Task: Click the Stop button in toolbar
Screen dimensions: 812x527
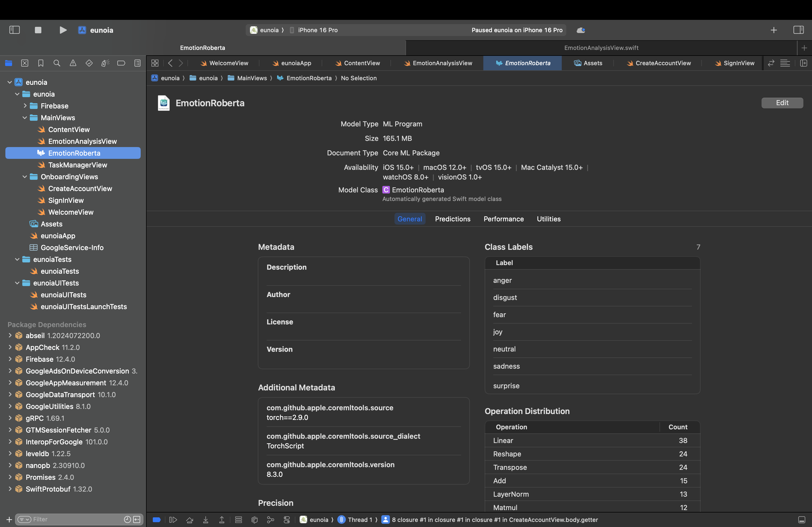Action: [38, 30]
